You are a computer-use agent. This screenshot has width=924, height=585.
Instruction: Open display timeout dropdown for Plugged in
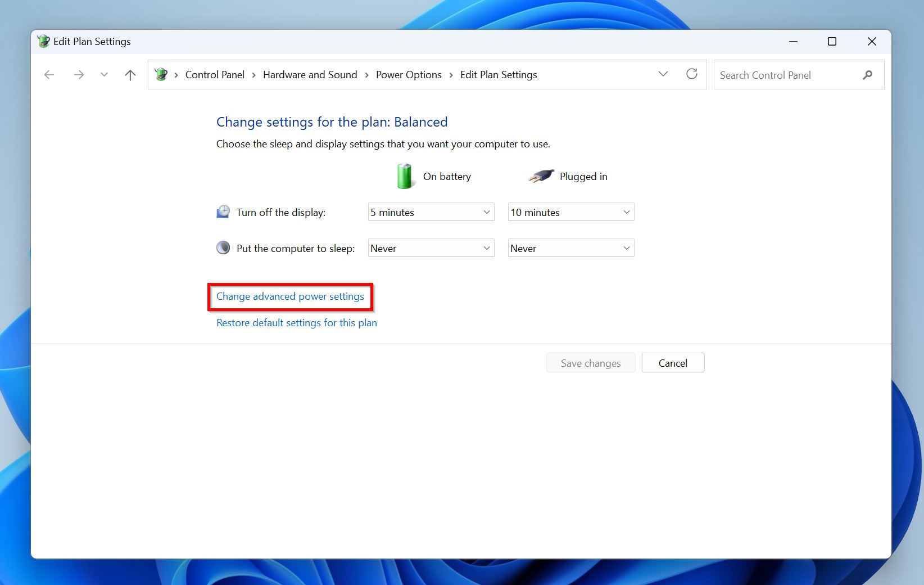pyautogui.click(x=570, y=212)
